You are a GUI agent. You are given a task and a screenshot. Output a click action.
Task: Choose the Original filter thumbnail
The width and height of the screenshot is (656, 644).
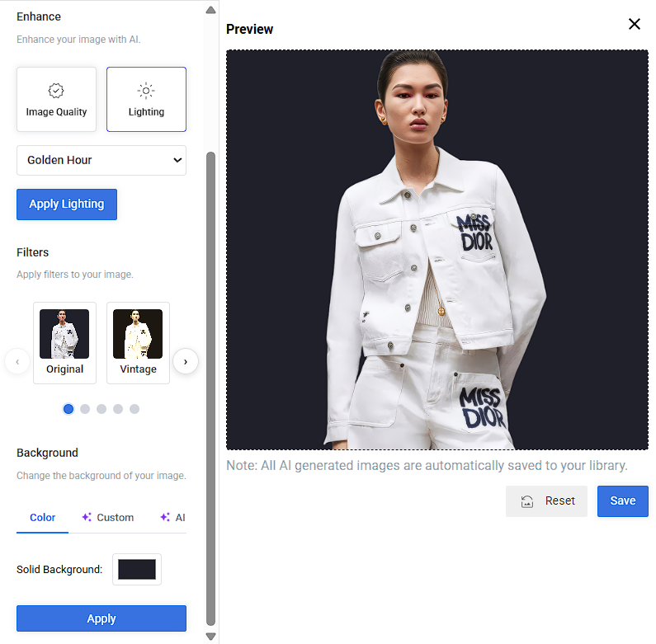click(65, 343)
